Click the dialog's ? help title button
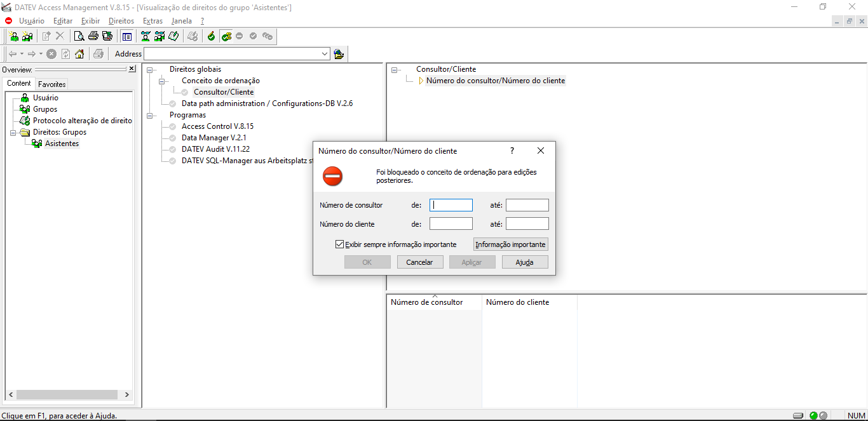This screenshot has width=868, height=421. [x=512, y=151]
